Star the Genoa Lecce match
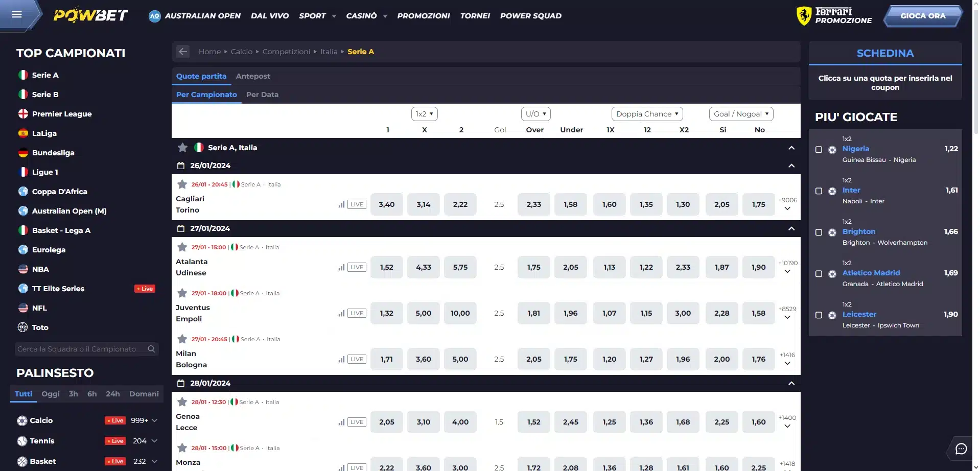Image resolution: width=980 pixels, height=471 pixels. pyautogui.click(x=182, y=402)
